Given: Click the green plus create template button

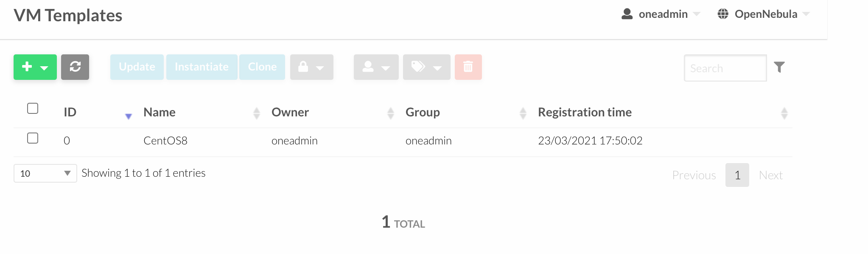Looking at the screenshot, I should (x=35, y=67).
